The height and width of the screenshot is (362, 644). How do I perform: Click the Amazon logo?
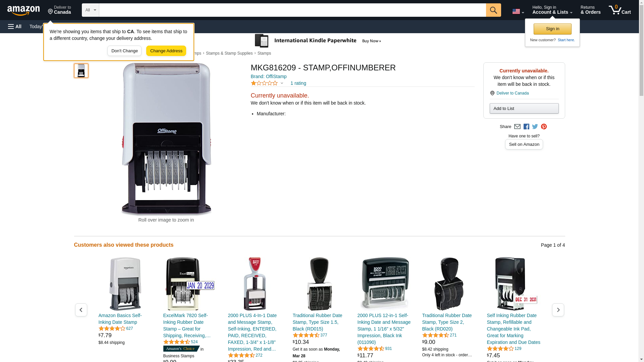pyautogui.click(x=23, y=10)
